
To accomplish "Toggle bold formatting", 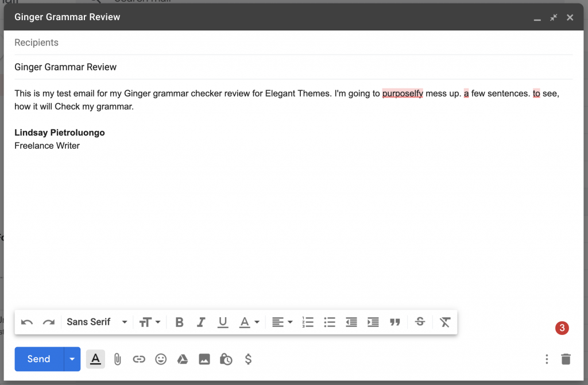I will pyautogui.click(x=179, y=322).
